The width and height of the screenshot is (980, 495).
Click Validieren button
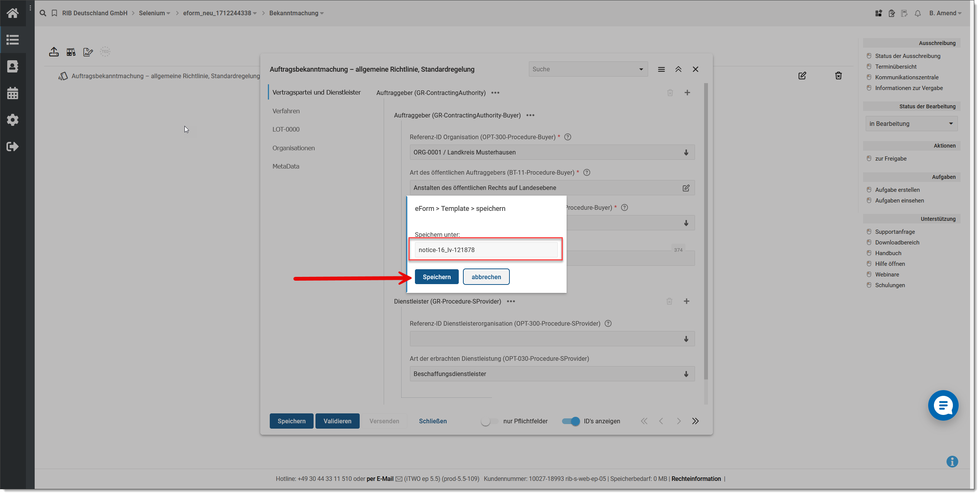coord(337,421)
